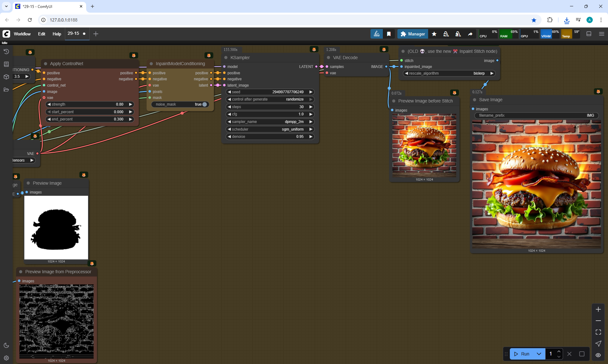
Task: Open the queue history sidebar icon
Action: point(6,52)
